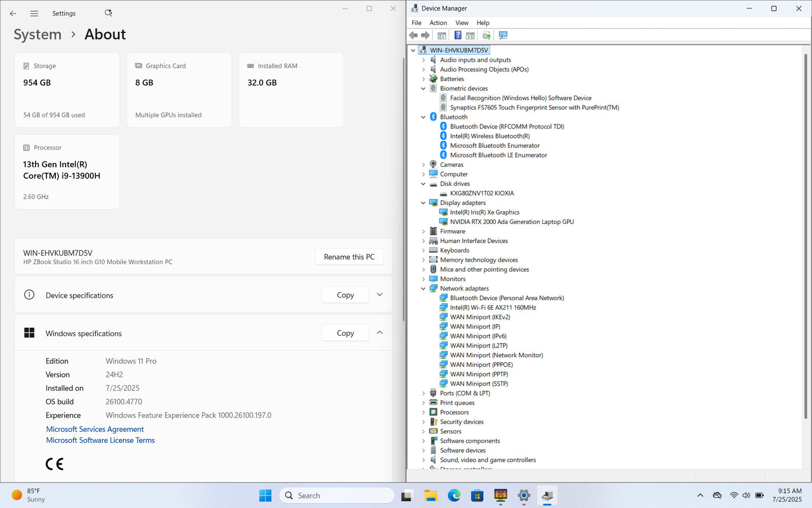Open the Microsoft Software License Terms link

click(100, 440)
